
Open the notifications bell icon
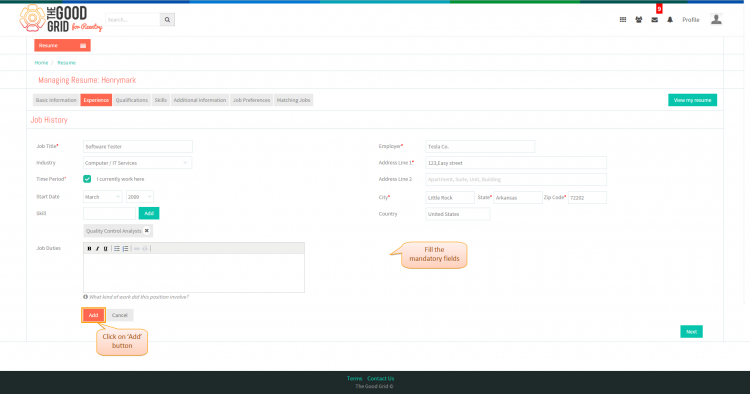[670, 20]
